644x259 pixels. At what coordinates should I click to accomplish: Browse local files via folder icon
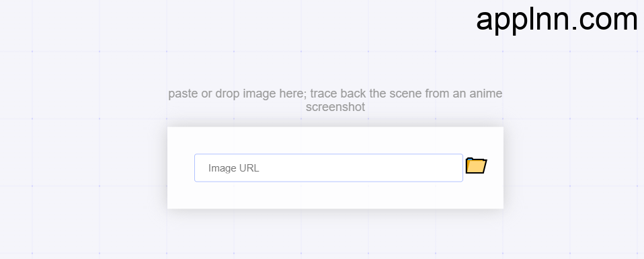pos(476,165)
